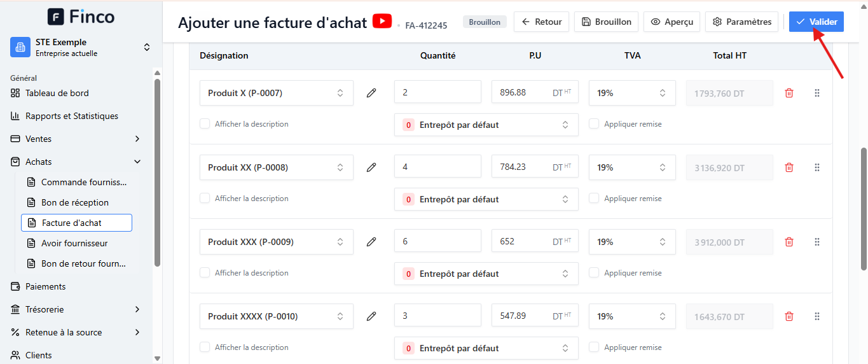Screen dimensions: 868x364
Task: Click the Finco logo in the sidebar
Action: point(81,17)
